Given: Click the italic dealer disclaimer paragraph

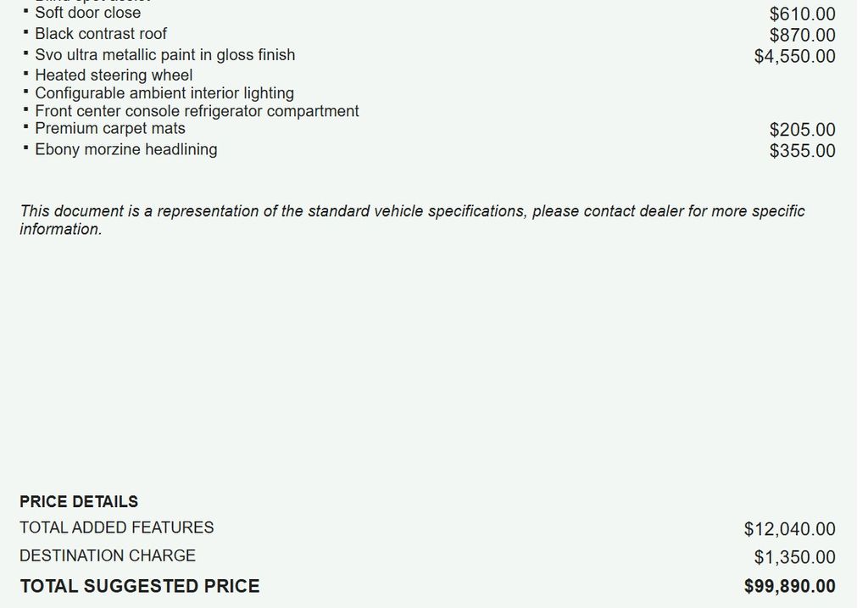Looking at the screenshot, I should 412,220.
